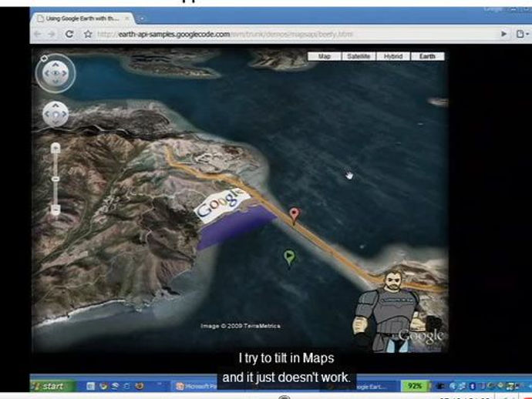Click the hand center of the move joystick
The width and height of the screenshot is (532, 399).
pos(56,114)
